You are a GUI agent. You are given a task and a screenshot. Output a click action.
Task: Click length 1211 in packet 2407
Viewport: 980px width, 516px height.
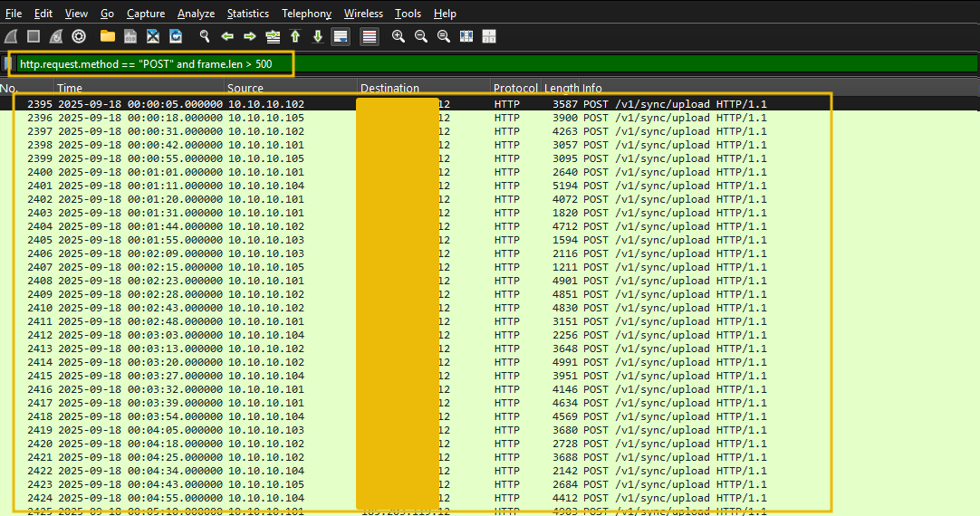pos(565,267)
